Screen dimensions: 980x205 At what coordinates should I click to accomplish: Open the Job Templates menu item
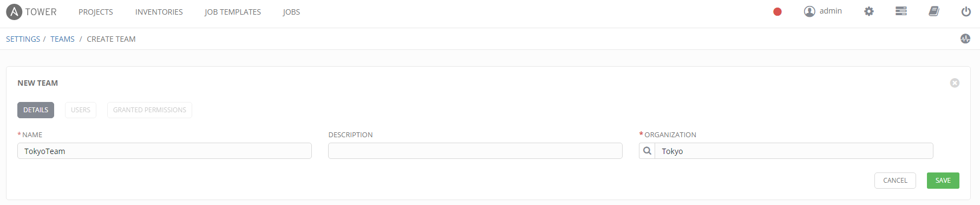pyautogui.click(x=233, y=12)
